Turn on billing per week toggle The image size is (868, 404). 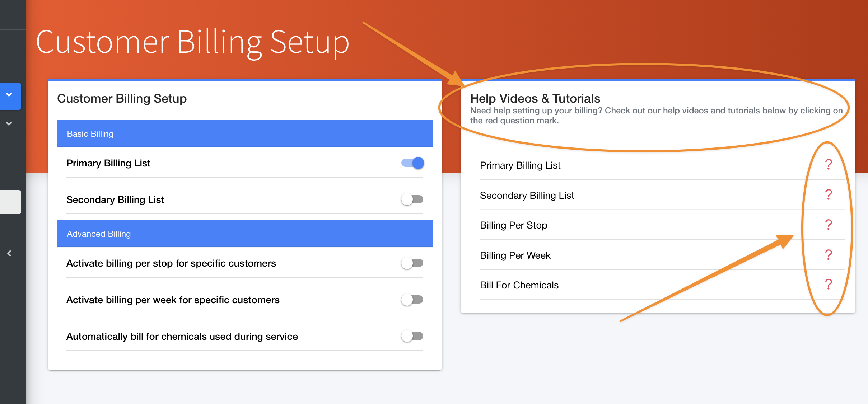pos(412,300)
